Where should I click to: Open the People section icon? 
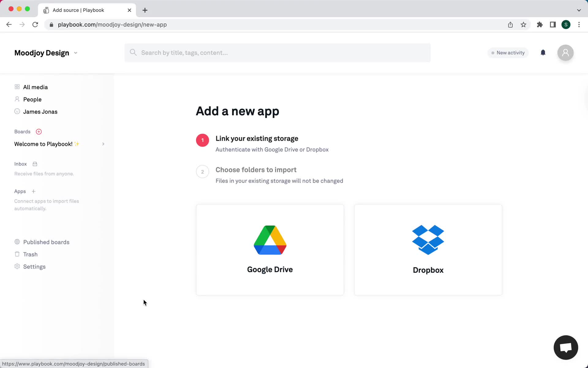17,99
